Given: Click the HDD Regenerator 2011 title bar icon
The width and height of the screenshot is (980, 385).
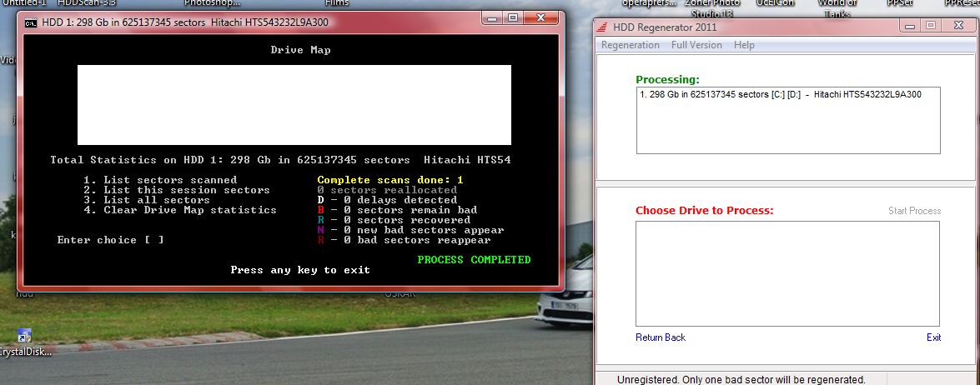Looking at the screenshot, I should pyautogui.click(x=604, y=27).
